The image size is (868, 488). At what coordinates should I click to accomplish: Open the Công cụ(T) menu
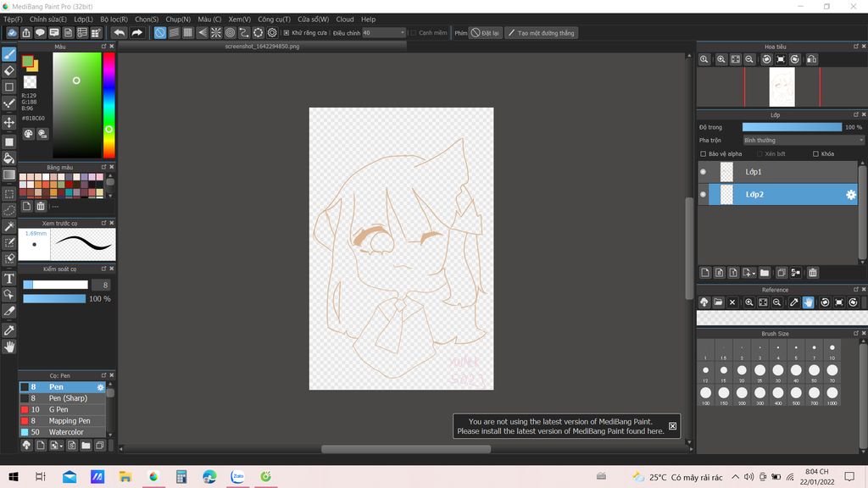pos(274,19)
